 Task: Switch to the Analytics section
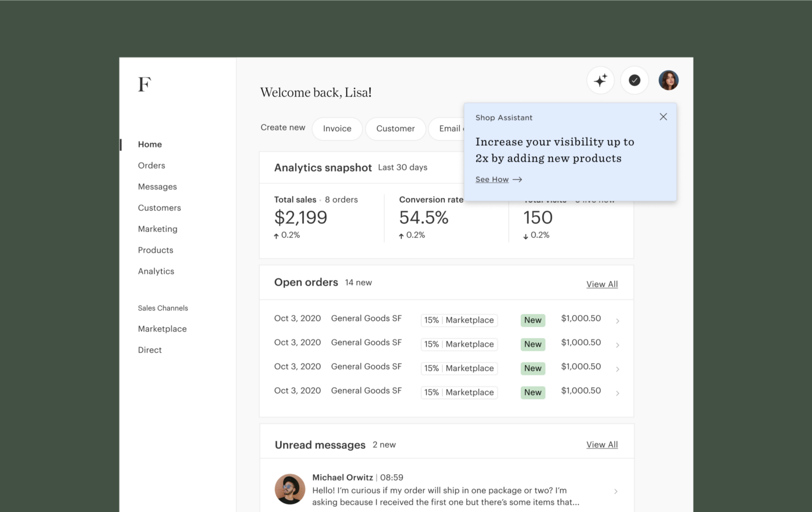click(x=156, y=271)
